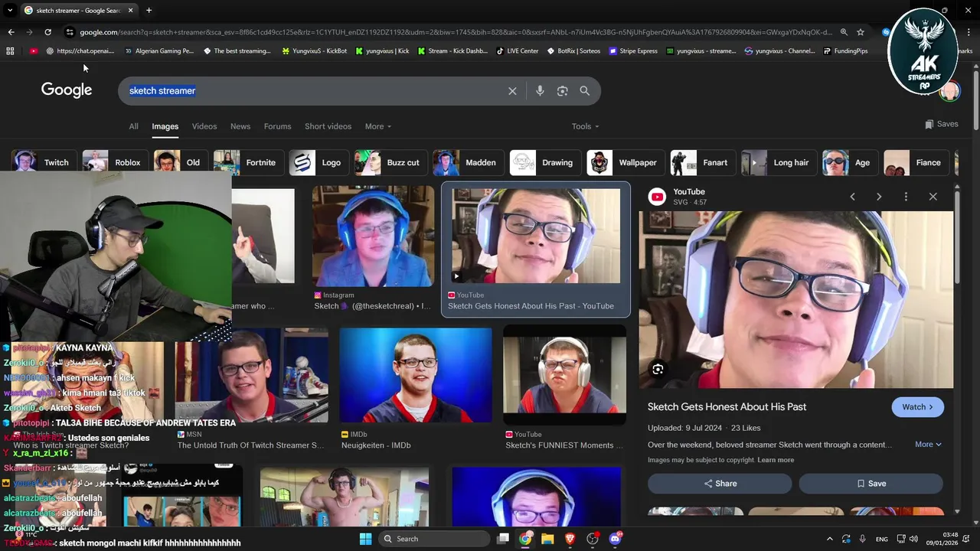Filter images by Logo chip

pos(318,162)
